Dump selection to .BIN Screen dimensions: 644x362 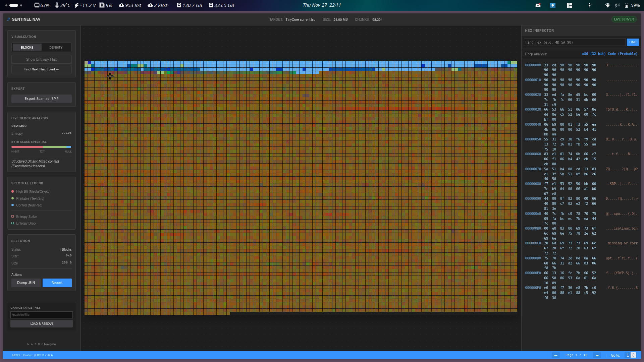click(x=26, y=283)
